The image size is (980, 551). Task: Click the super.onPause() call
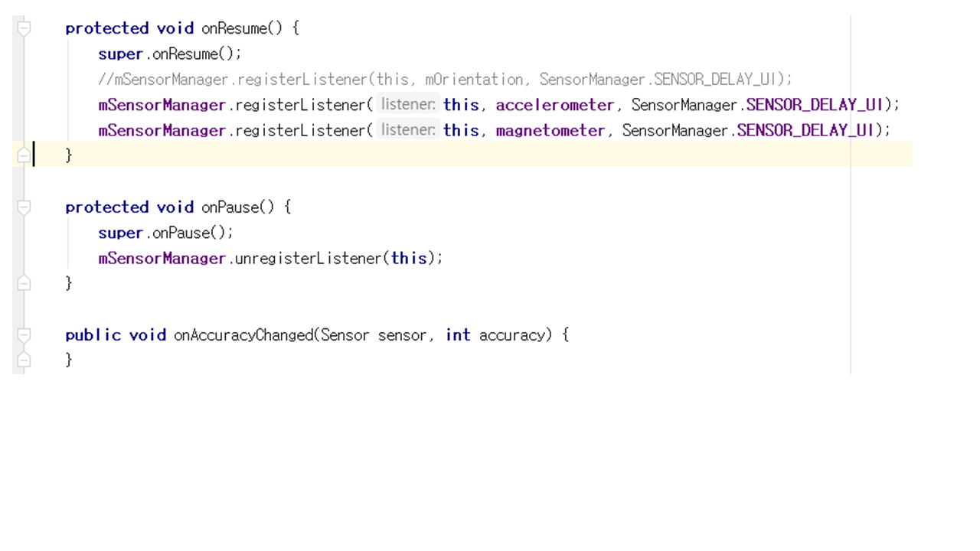[x=165, y=233]
